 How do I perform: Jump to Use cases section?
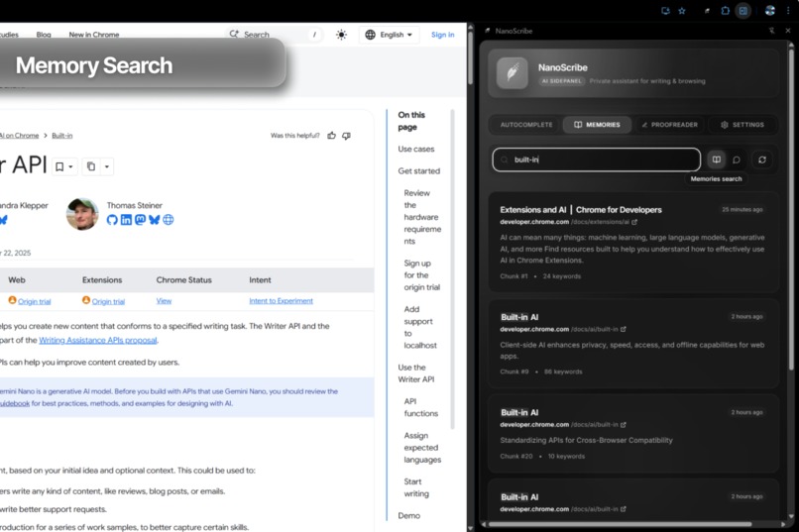coord(415,150)
